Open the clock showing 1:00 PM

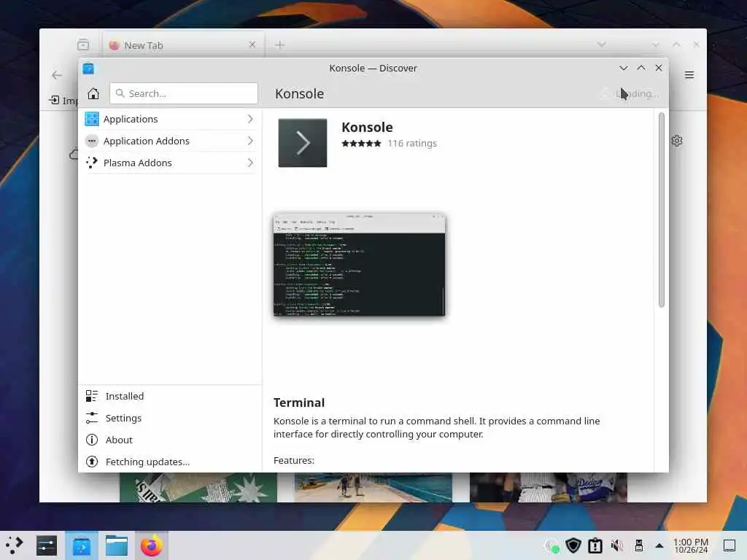pos(691,545)
